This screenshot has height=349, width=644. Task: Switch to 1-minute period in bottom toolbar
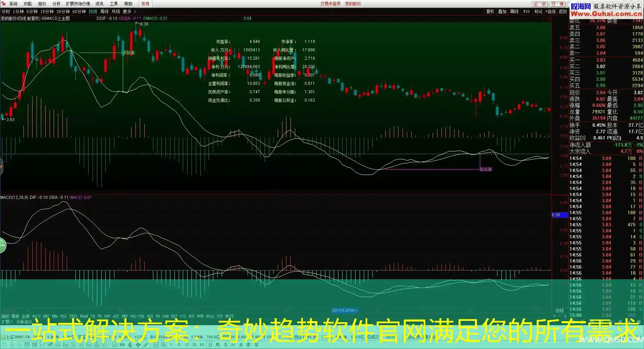(x=171, y=345)
